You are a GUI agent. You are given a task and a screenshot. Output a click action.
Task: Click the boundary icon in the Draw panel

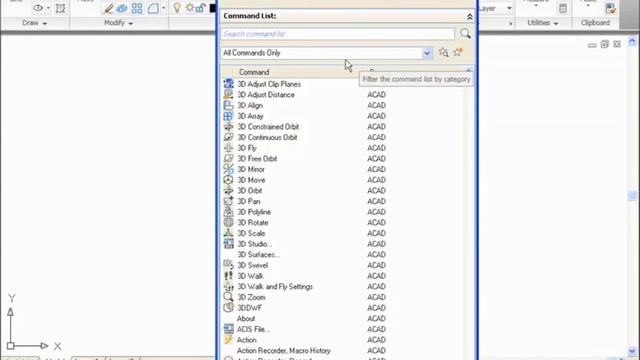pyautogui.click(x=60, y=8)
